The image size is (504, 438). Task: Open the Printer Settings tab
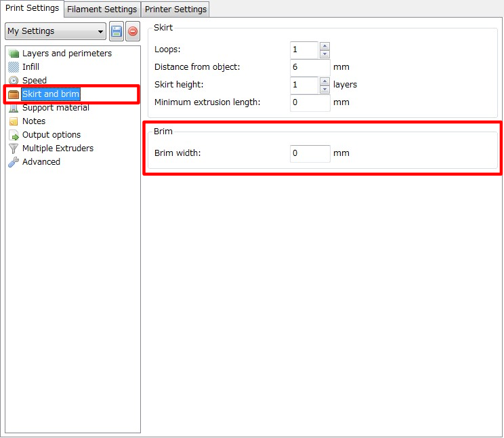[x=175, y=9]
